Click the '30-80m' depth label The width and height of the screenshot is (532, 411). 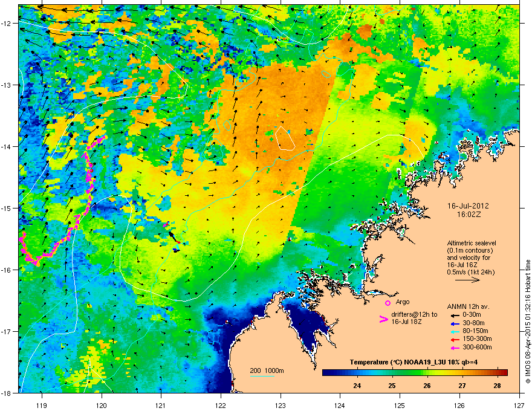[473, 323]
